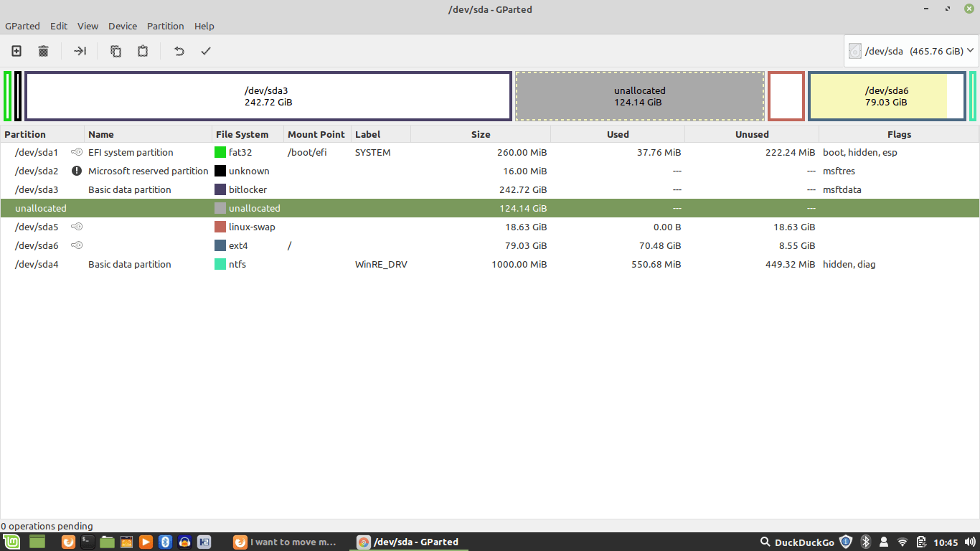
Task: Click the linux-swap color swatch
Action: coord(220,227)
